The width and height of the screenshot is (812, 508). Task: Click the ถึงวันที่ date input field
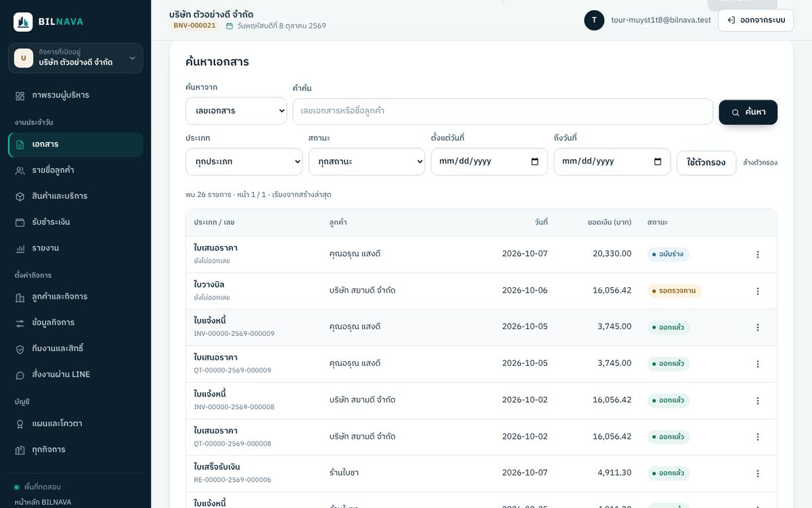coord(612,162)
